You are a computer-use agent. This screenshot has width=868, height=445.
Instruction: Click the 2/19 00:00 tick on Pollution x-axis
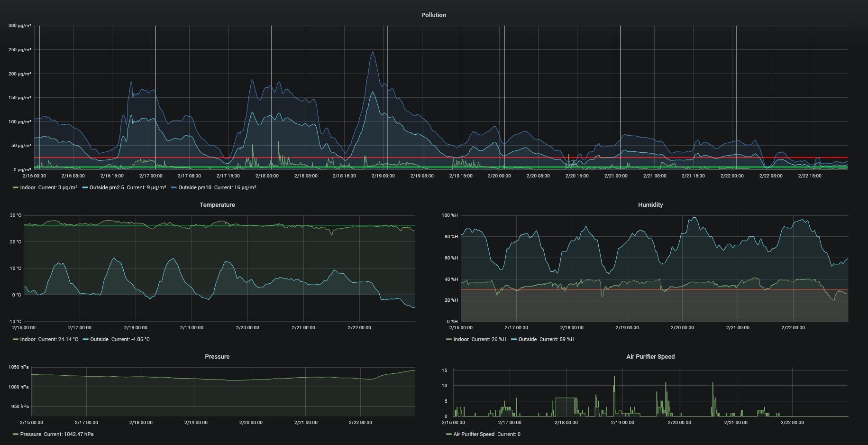click(x=383, y=176)
